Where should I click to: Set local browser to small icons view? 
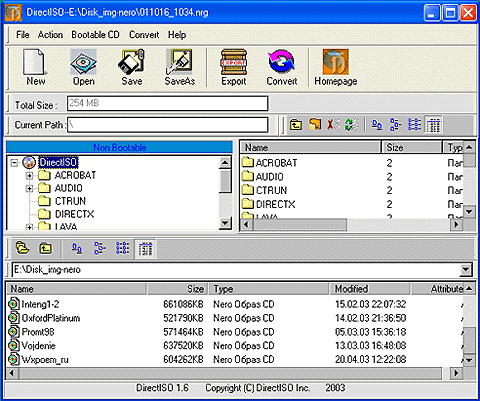point(99,248)
